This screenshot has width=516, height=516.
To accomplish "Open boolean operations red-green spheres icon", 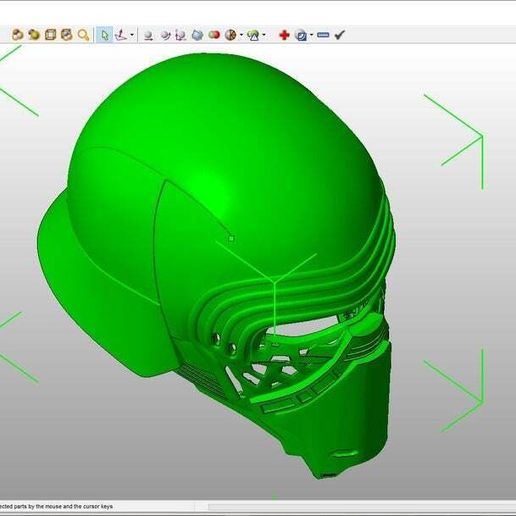I will click(214, 35).
